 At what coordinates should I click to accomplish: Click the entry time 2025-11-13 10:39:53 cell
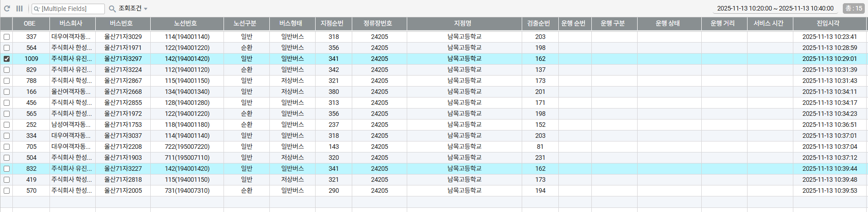(x=830, y=190)
